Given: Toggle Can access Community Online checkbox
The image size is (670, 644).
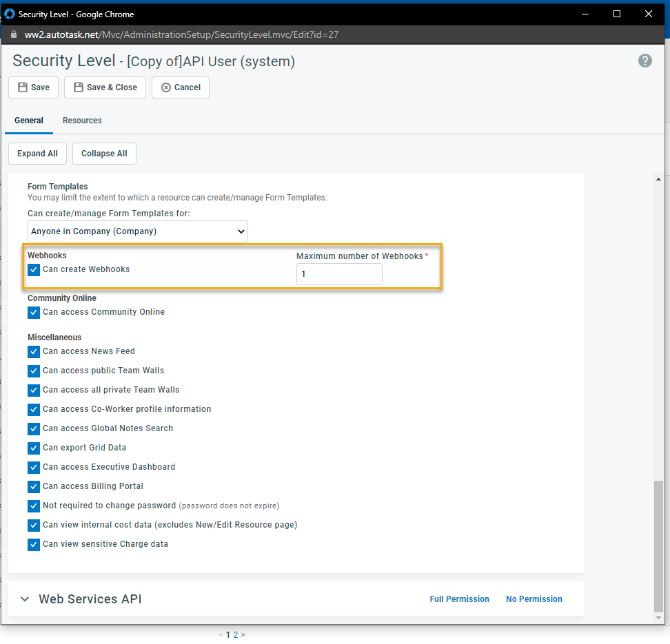Looking at the screenshot, I should click(34, 313).
